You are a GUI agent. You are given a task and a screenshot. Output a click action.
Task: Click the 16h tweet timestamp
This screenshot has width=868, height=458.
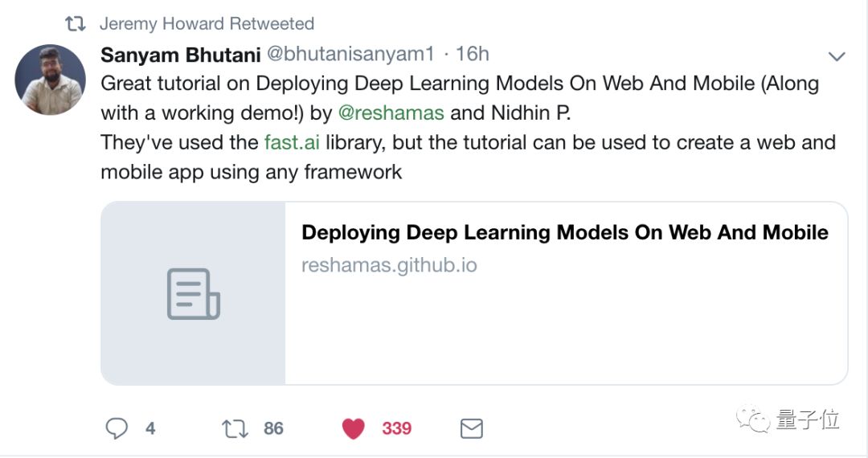[473, 54]
